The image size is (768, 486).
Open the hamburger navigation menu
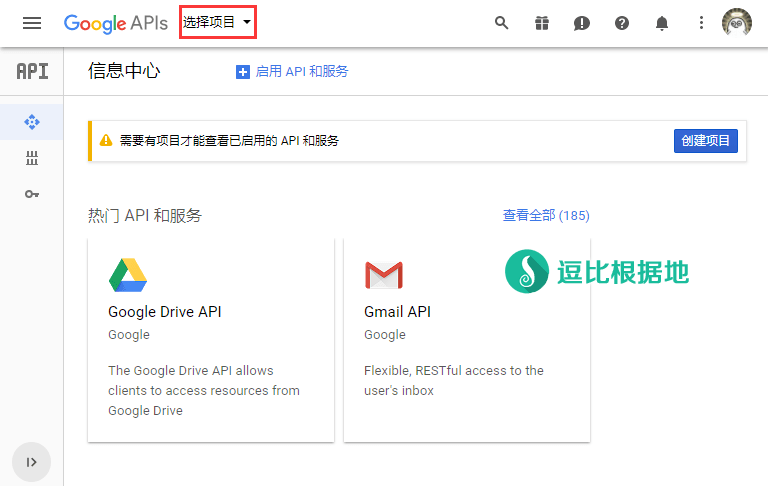click(x=32, y=23)
